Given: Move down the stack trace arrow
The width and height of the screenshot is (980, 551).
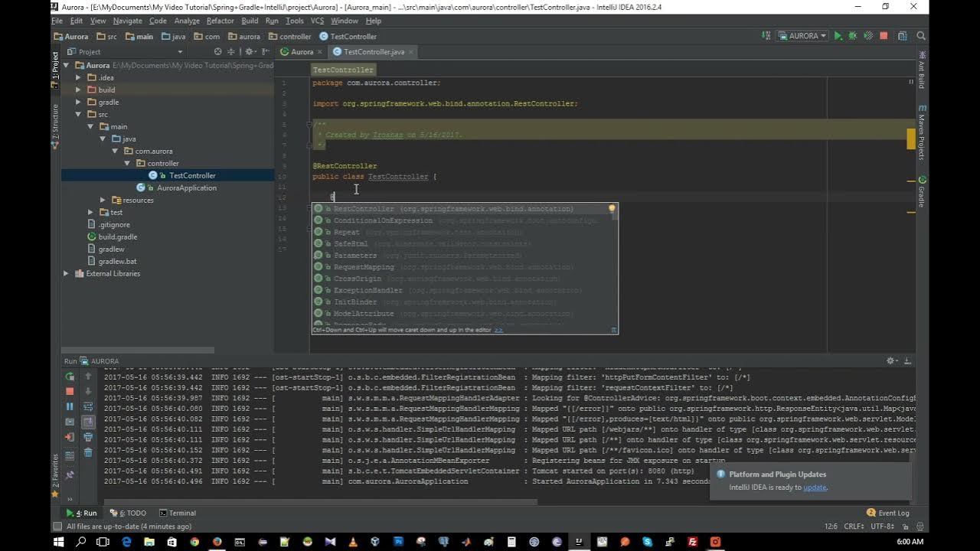Looking at the screenshot, I should 88,391.
